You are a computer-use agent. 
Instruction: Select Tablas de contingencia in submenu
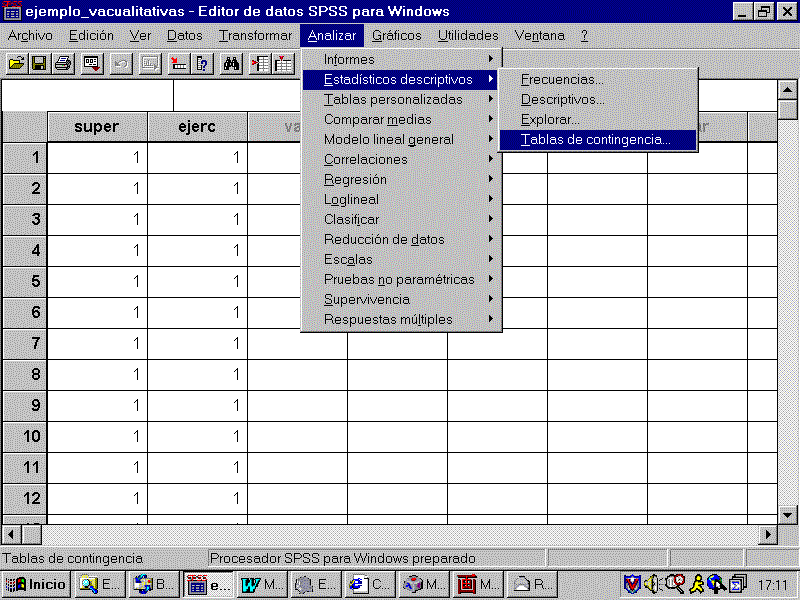point(598,140)
